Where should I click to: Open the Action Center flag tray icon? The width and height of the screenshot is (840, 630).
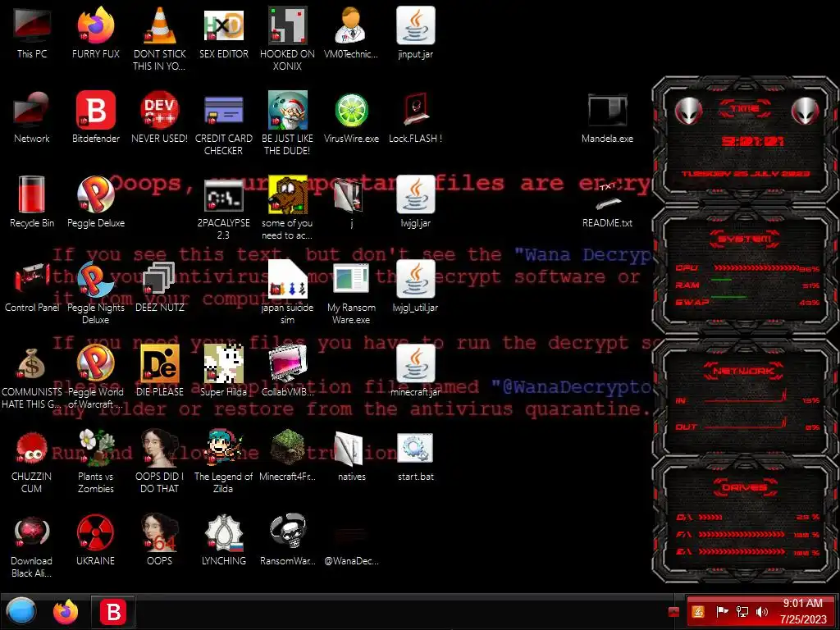(x=722, y=612)
